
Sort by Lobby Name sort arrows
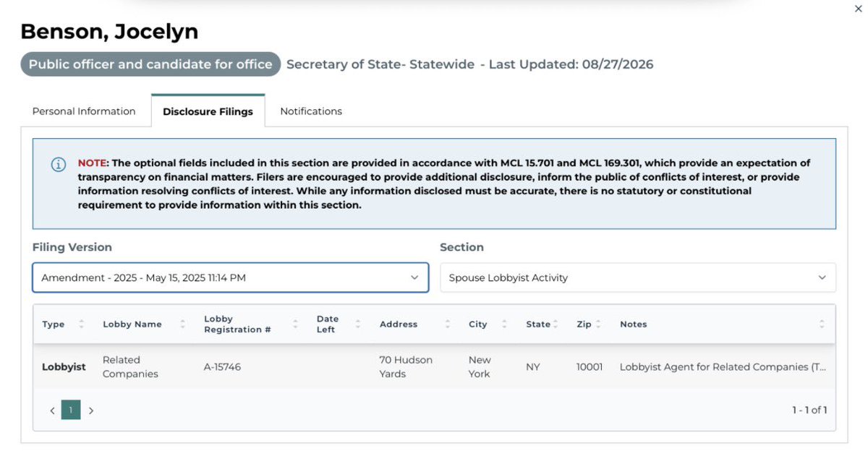pos(183,324)
